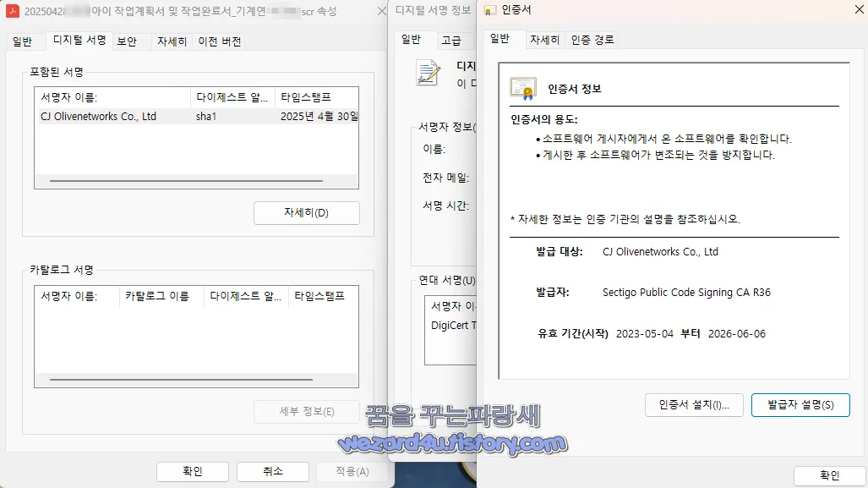Click 발급 대상 value CJ Olivenetworks Co., Ltd
The height and width of the screenshot is (488, 868).
[x=660, y=251]
